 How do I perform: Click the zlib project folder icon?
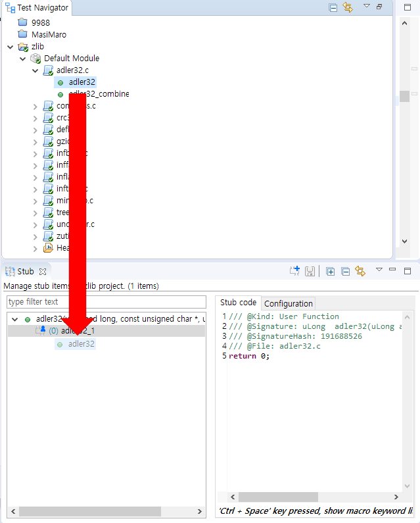(23, 47)
